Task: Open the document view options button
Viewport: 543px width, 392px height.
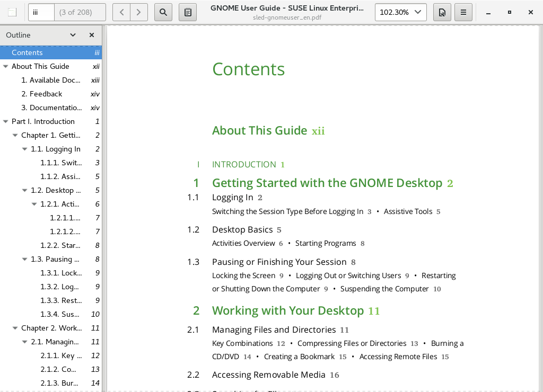Action: (x=442, y=12)
